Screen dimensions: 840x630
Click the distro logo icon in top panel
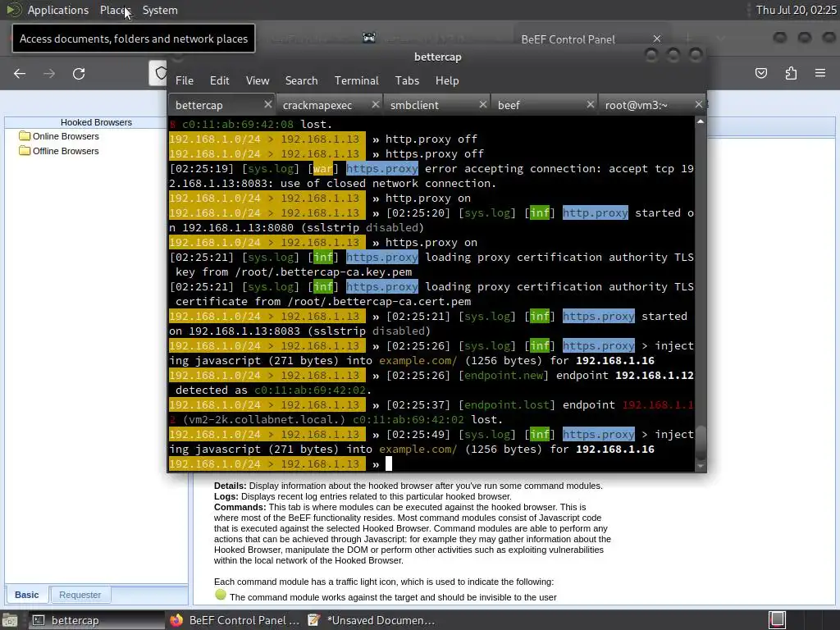click(x=13, y=10)
